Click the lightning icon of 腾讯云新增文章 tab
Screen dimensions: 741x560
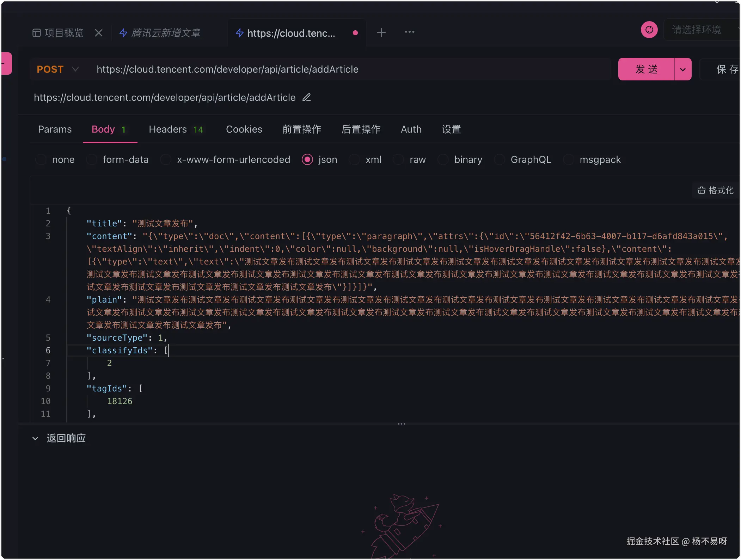click(123, 33)
